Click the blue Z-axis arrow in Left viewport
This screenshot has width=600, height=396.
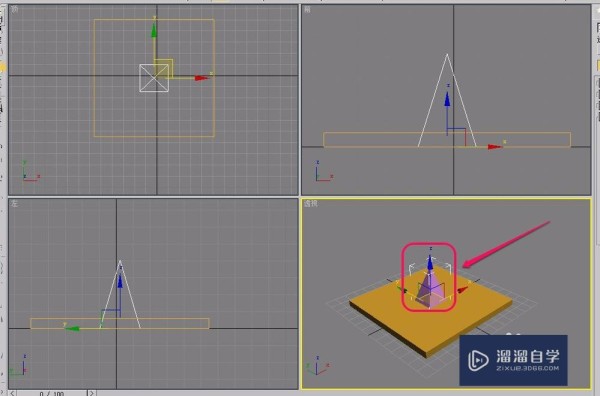(120, 281)
